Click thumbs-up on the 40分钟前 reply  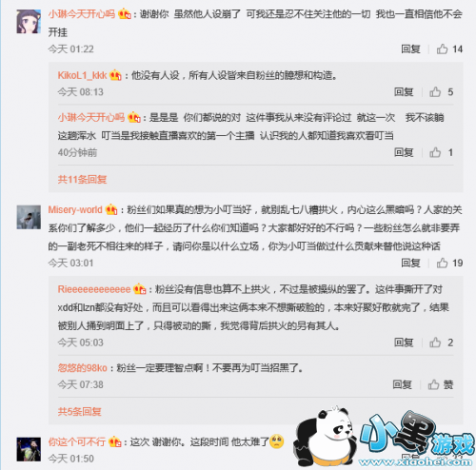pyautogui.click(x=435, y=152)
